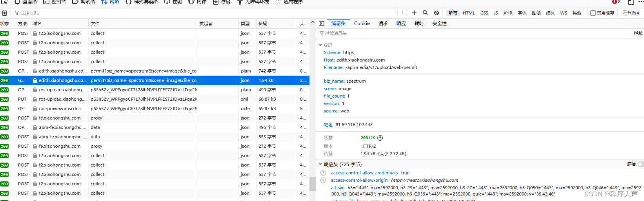The width and height of the screenshot is (644, 201).
Task: Toggle the 所有 type filter
Action: pyautogui.click(x=453, y=13)
